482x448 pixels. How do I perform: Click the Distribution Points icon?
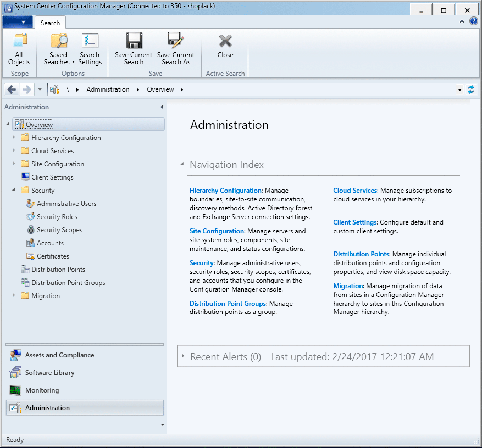point(25,269)
